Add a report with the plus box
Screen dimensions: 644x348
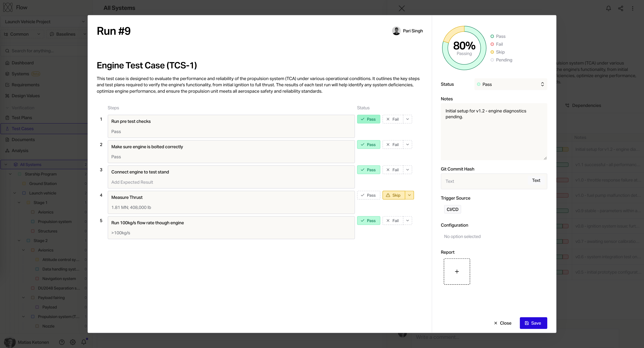pyautogui.click(x=457, y=272)
